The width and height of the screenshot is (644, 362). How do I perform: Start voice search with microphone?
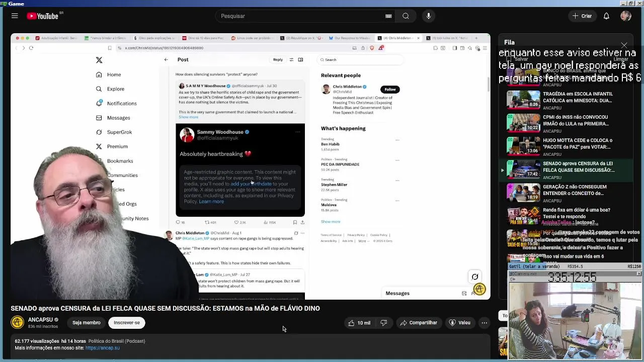[429, 16]
